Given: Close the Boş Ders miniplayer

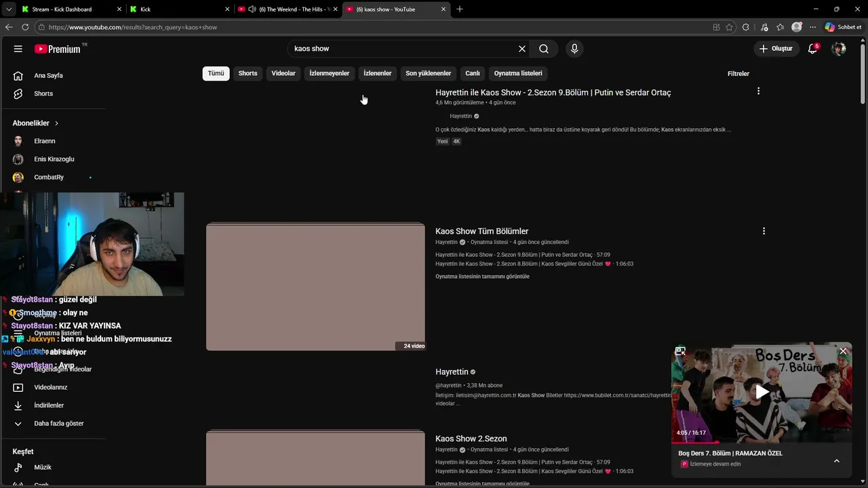Looking at the screenshot, I should 843,351.
